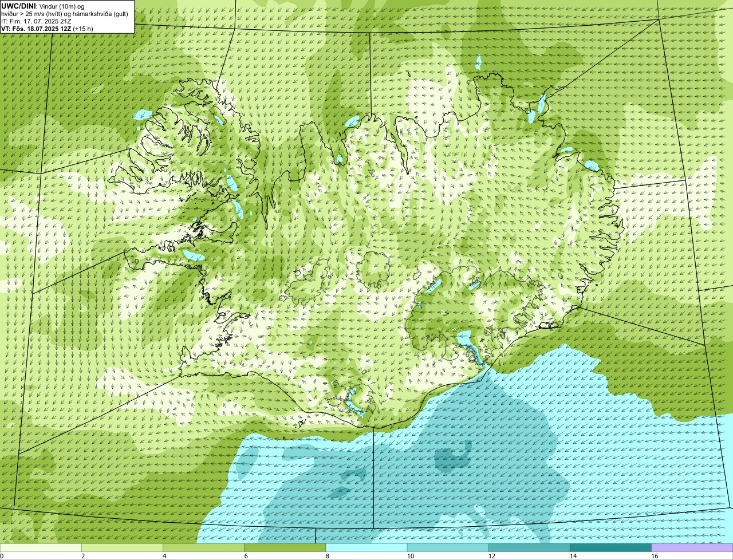733x560 pixels.
Task: Click the 'VT: Fös. 18.07.2025 12Z (+15 h)' line
Action: [48, 29]
